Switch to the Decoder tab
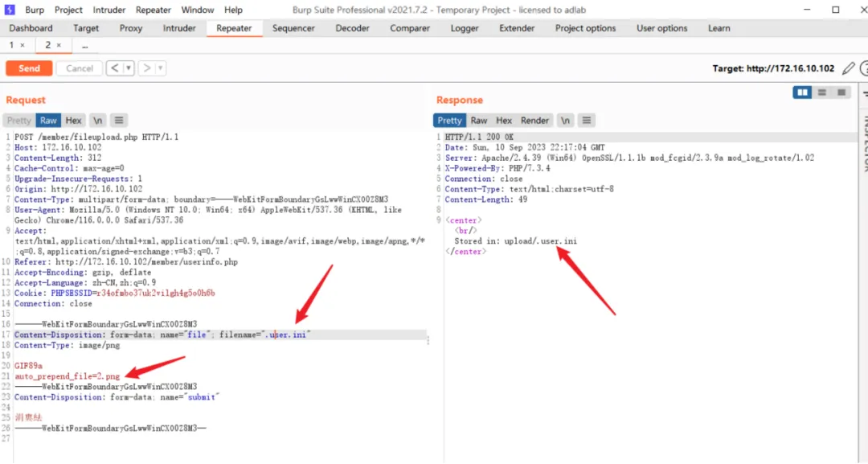The width and height of the screenshot is (868, 464). tap(352, 28)
